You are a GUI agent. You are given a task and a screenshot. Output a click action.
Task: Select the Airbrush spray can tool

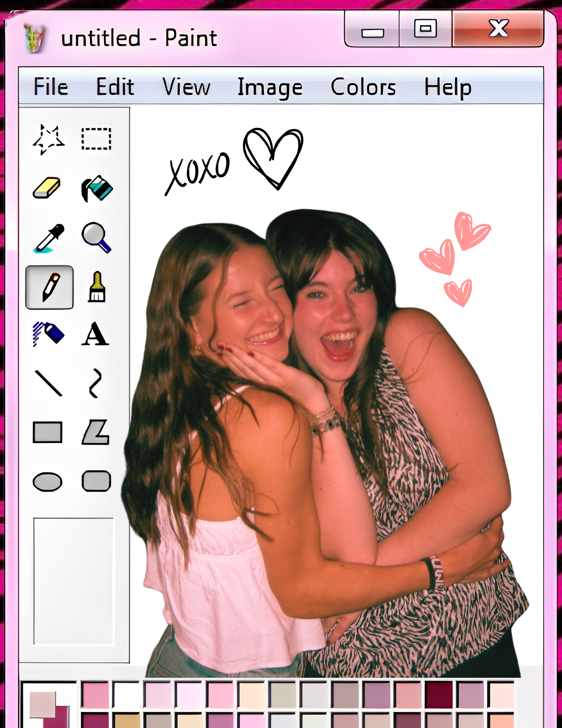(x=48, y=333)
